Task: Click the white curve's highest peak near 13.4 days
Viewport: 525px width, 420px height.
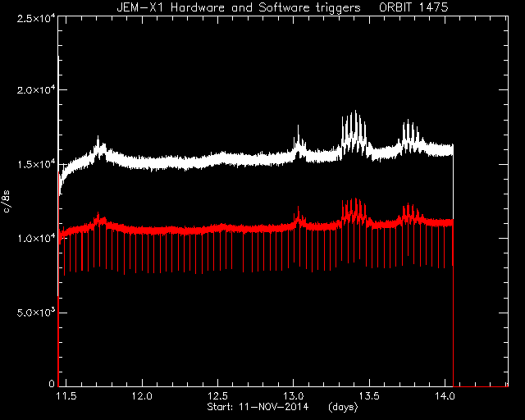Action: [355, 112]
